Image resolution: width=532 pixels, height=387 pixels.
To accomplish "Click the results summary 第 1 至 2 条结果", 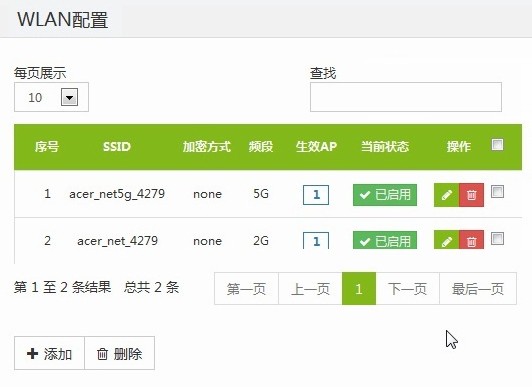I will point(62,287).
